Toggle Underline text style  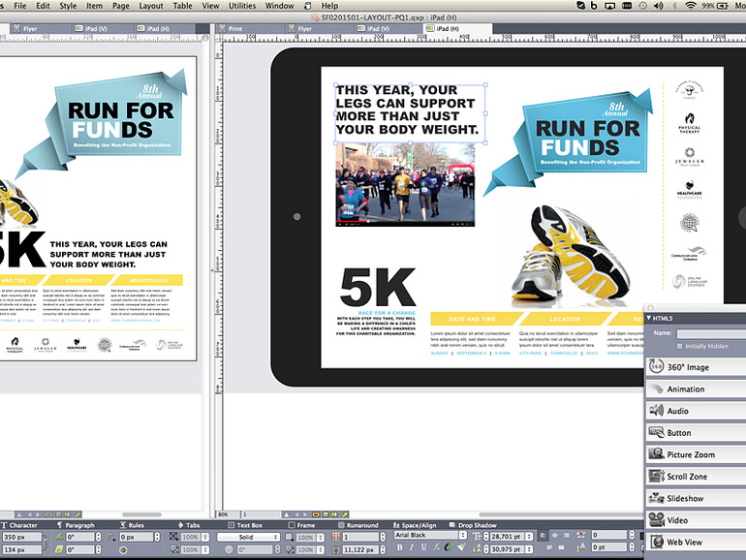click(424, 547)
